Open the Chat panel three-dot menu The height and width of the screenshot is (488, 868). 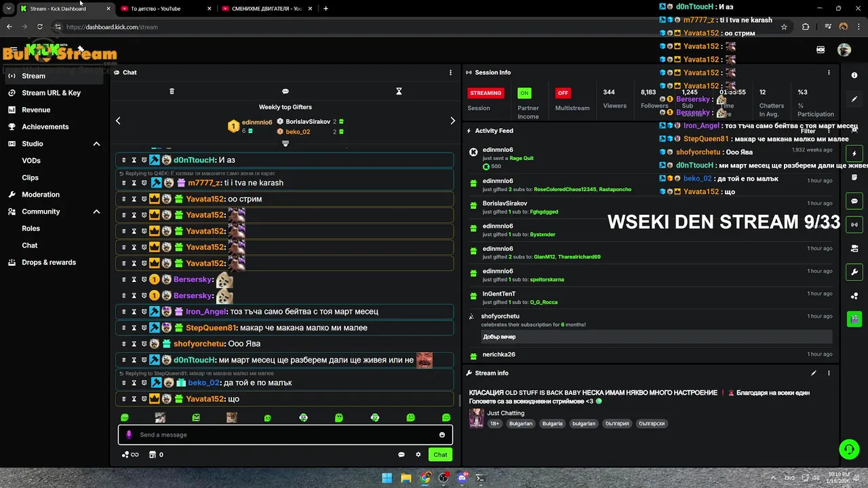pyautogui.click(x=450, y=73)
